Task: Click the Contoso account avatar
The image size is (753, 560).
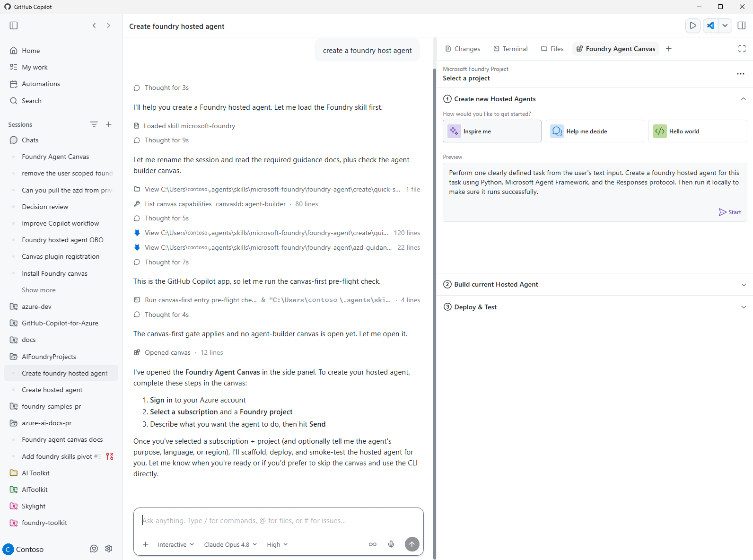Action: click(8, 549)
